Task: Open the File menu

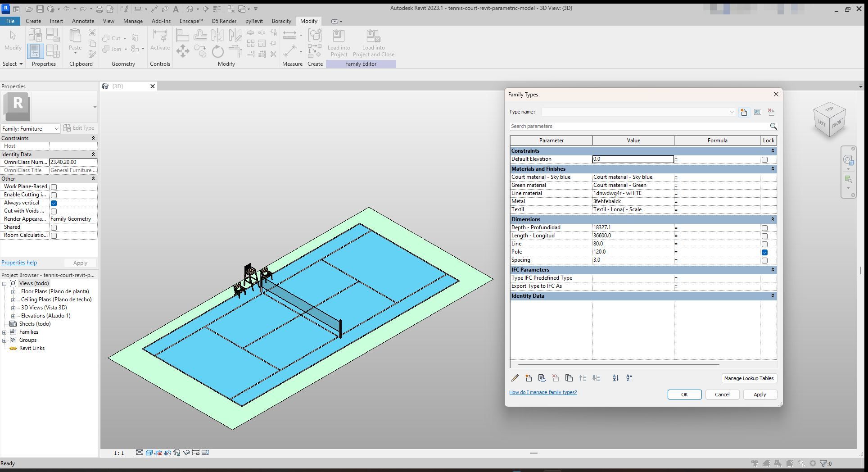Action: [x=10, y=21]
